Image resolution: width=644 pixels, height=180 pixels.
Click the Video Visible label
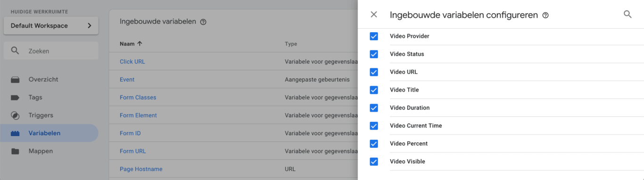coord(407,162)
